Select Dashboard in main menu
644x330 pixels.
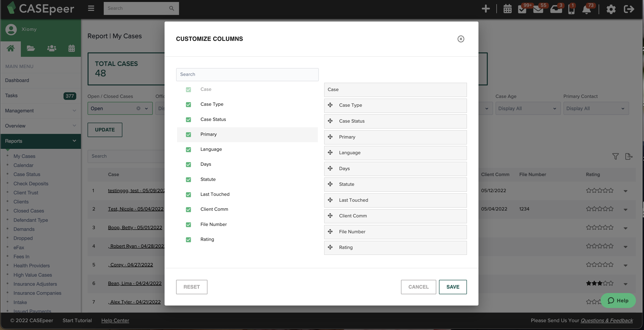(17, 80)
